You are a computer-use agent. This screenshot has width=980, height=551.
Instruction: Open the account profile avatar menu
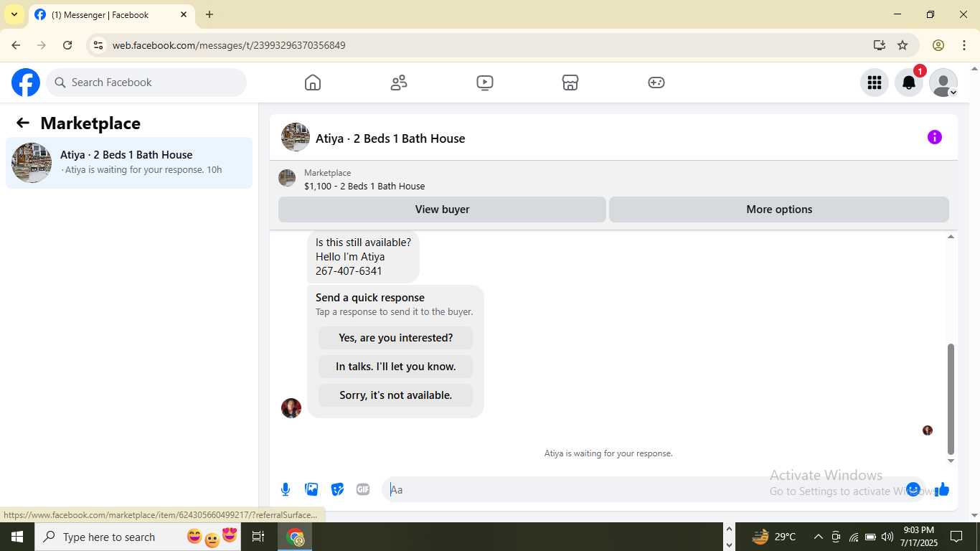[943, 83]
